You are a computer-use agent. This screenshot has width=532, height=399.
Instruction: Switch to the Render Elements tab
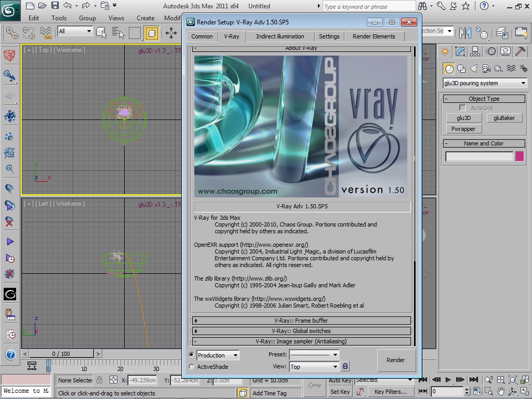coord(374,36)
